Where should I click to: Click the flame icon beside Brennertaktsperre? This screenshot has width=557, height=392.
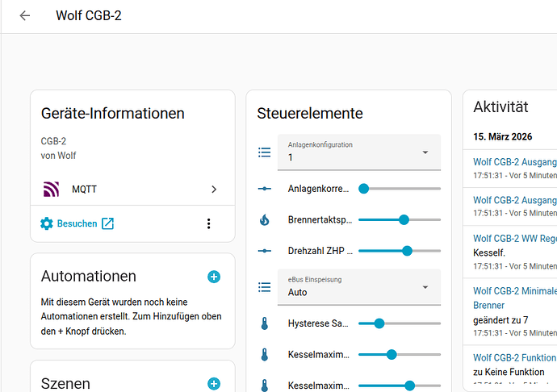tap(264, 219)
